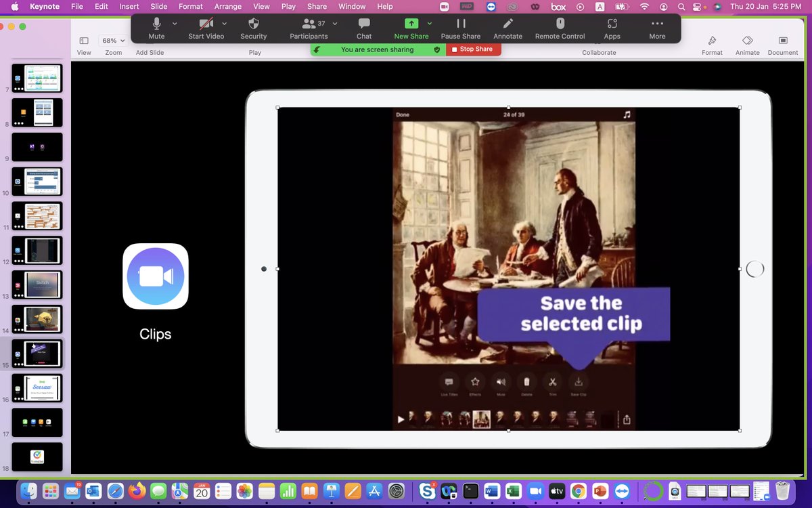Open the Edit menu
The image size is (812, 508).
pos(101,6)
